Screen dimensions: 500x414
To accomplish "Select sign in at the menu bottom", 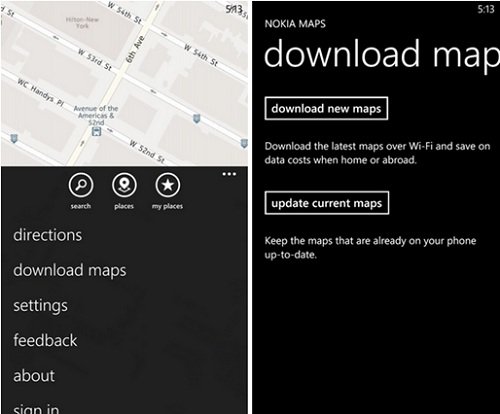I will click(x=36, y=409).
